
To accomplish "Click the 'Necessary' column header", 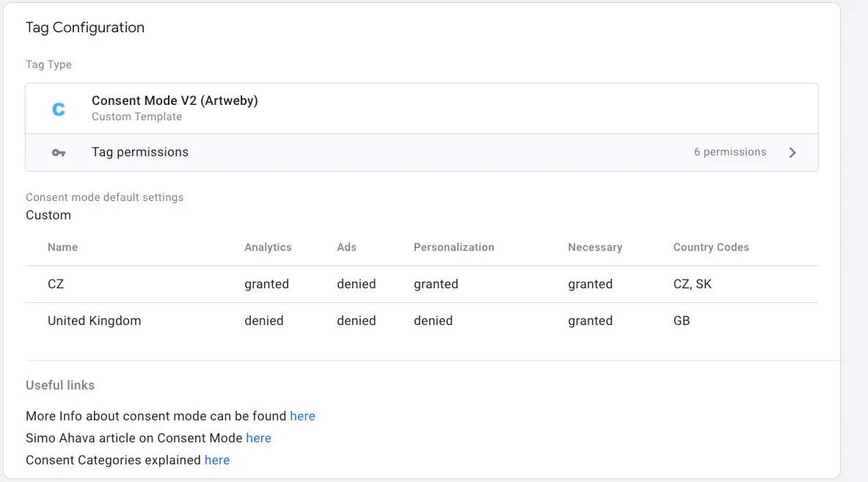I will [x=595, y=247].
